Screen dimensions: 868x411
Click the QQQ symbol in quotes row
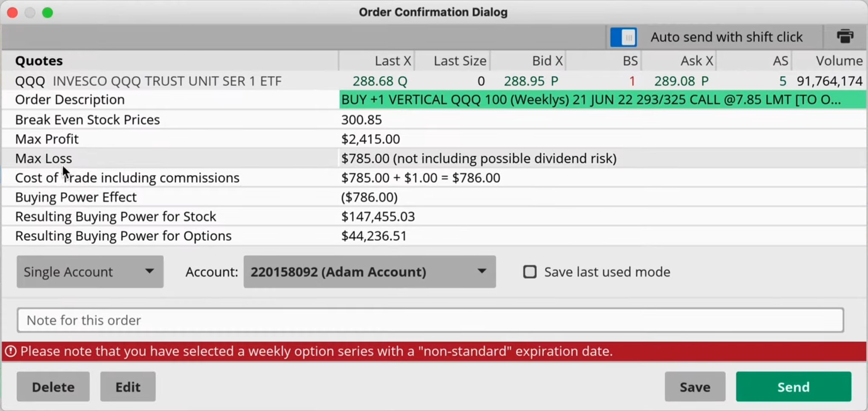pos(30,81)
